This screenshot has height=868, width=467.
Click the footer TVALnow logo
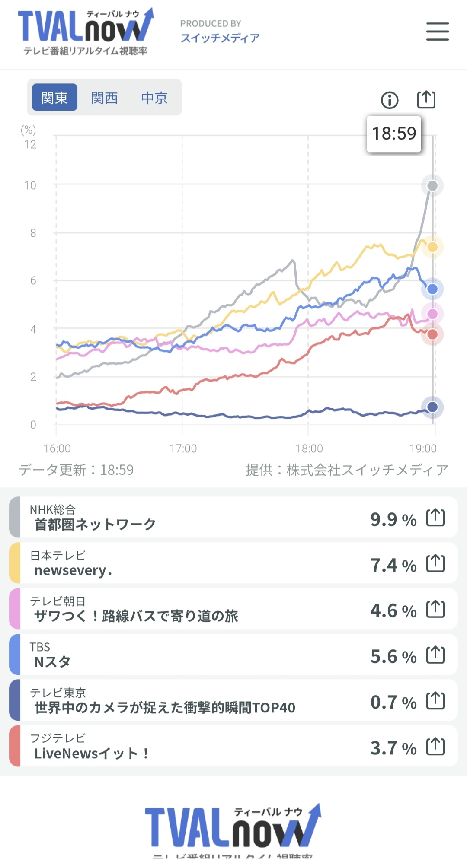click(233, 828)
